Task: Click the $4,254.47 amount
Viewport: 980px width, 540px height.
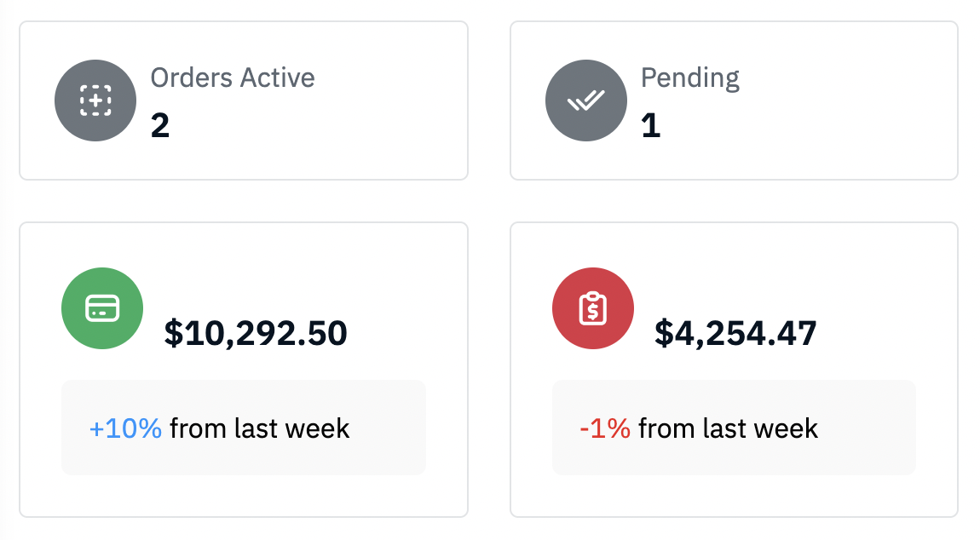Action: (735, 333)
